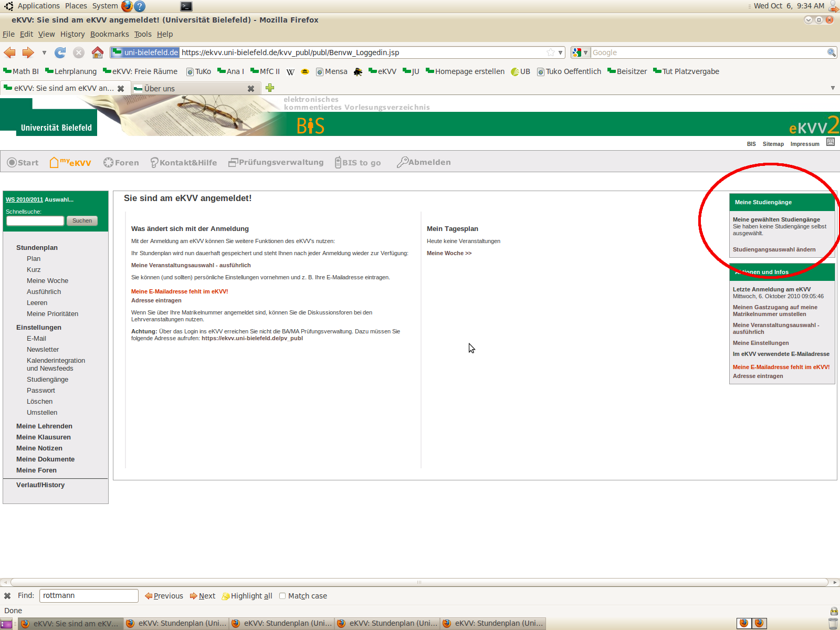Screen dimensions: 840x630
Task: Open the Firefox Home page icon
Action: (98, 52)
